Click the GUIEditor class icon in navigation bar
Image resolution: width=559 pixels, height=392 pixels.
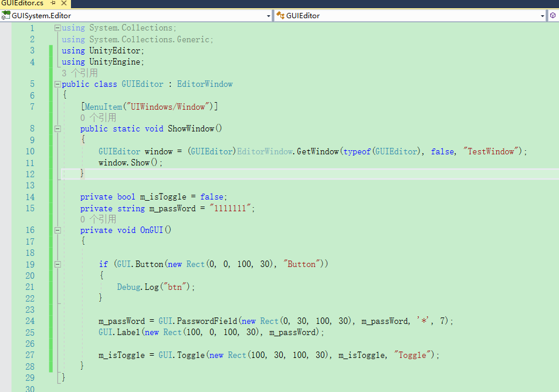point(280,15)
